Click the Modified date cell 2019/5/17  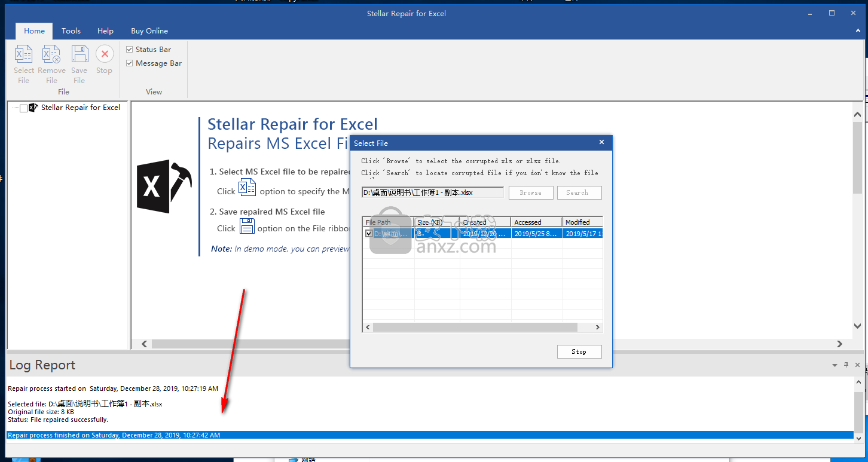coord(582,234)
